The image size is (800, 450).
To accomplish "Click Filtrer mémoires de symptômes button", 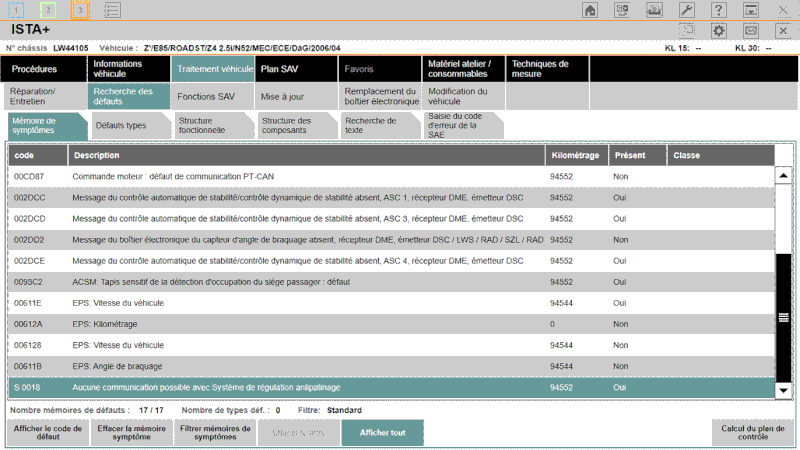I will coord(215,433).
